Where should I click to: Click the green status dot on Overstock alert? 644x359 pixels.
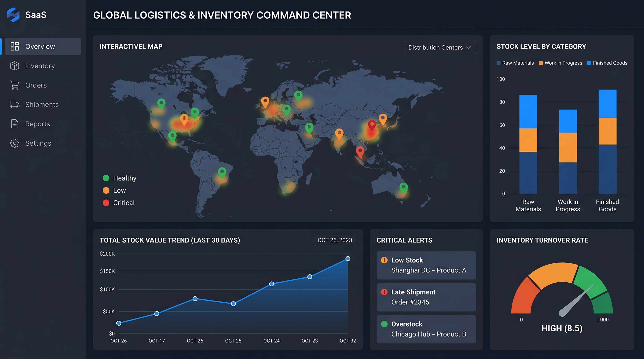[x=384, y=324]
